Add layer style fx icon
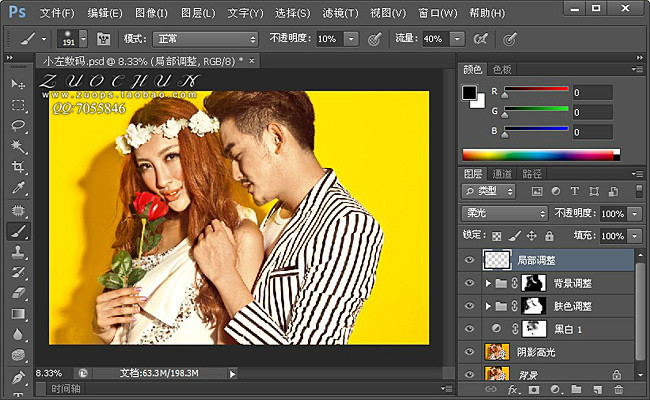Image resolution: width=650 pixels, height=400 pixels. click(x=513, y=389)
